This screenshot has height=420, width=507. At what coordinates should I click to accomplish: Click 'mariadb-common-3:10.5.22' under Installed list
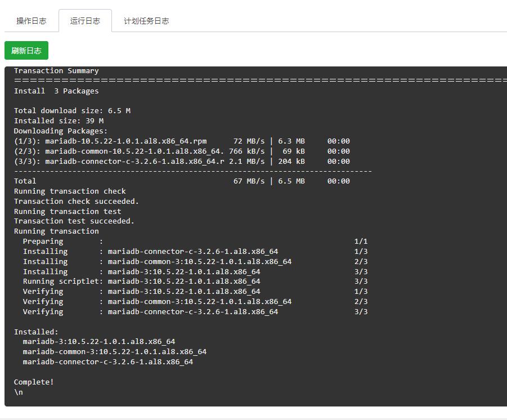tap(114, 352)
